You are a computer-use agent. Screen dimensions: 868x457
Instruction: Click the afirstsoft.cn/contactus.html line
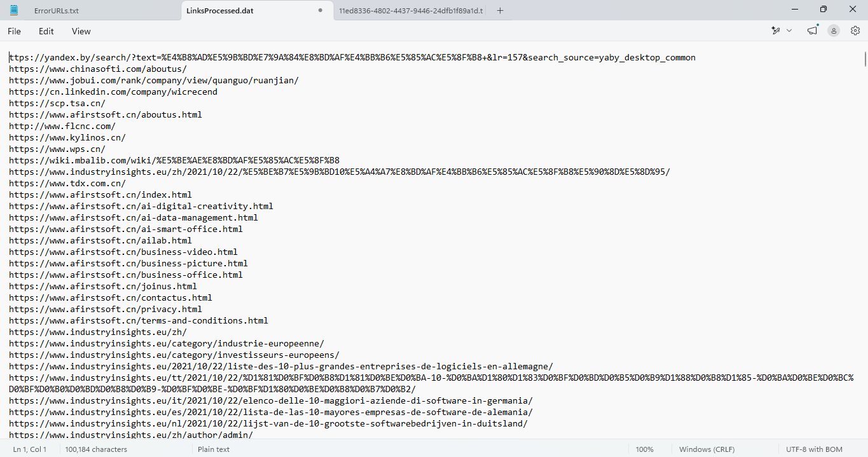tap(111, 297)
